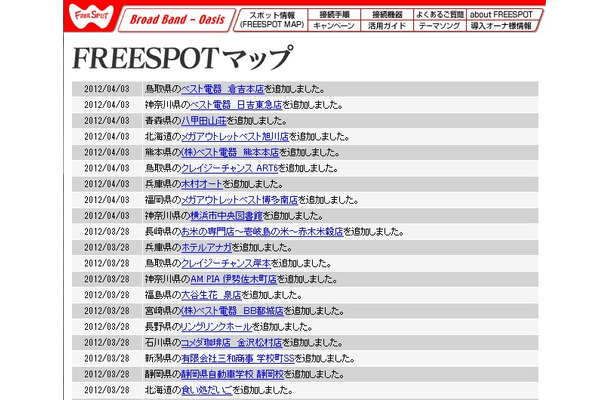Open the 食い処だいご link
This screenshot has height=400, width=610.
pos(207,390)
